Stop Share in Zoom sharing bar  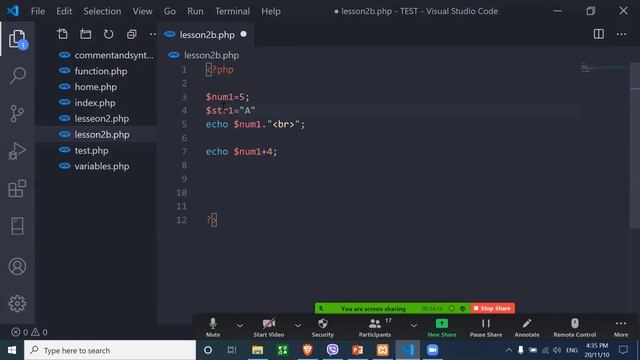click(492, 308)
